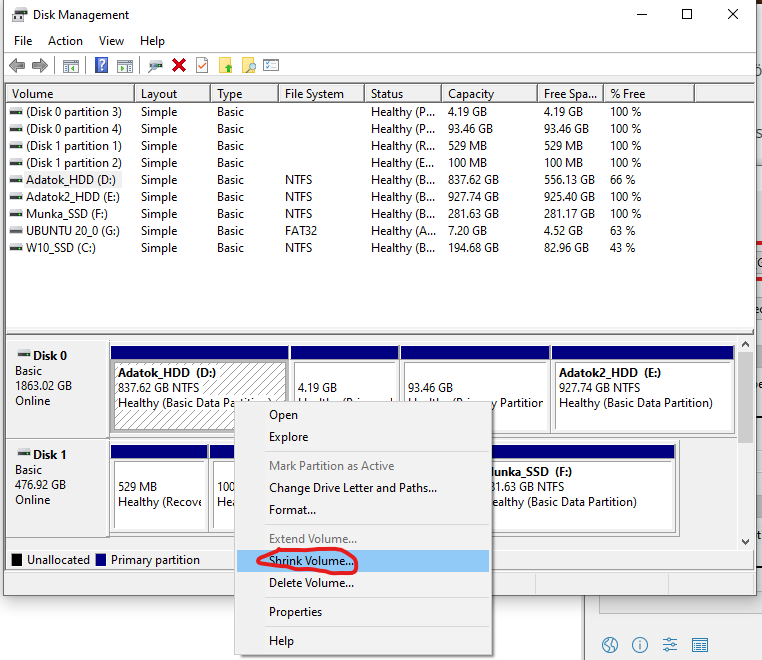Click the Show/Hide Console Tree icon

click(71, 66)
